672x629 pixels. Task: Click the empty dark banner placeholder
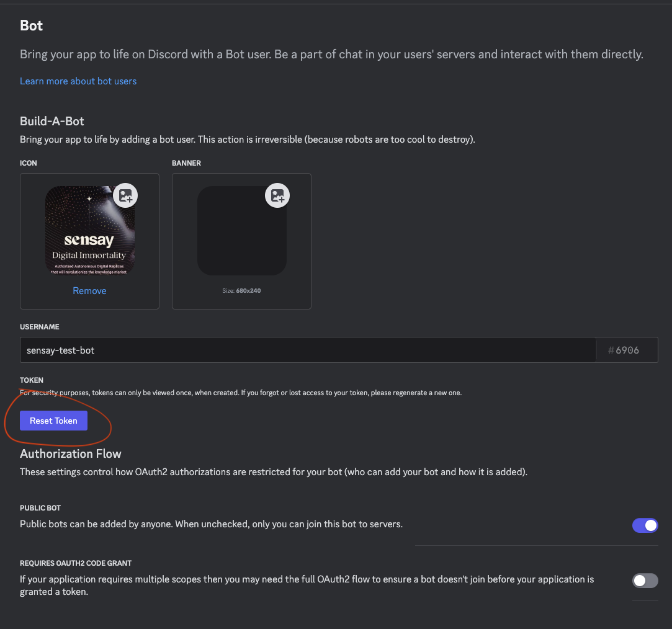coord(242,231)
